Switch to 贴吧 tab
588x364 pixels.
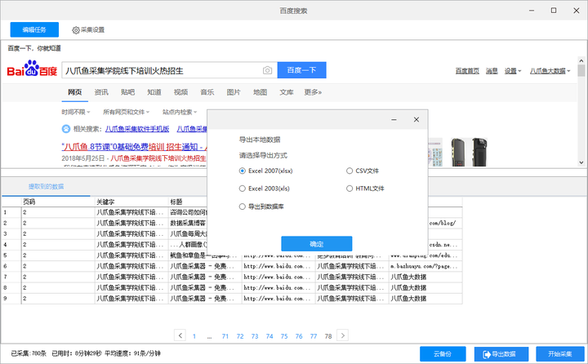(128, 92)
